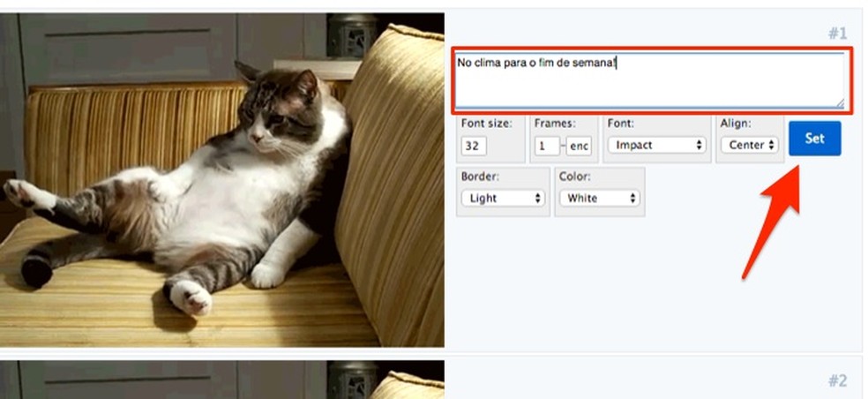Click the Font size field showing 32
868x399 pixels.
point(474,146)
